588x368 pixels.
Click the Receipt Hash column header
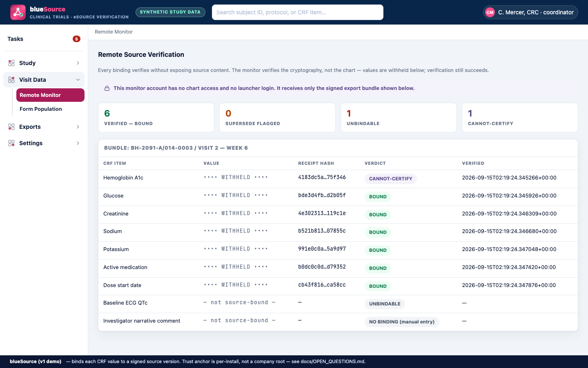click(x=316, y=164)
